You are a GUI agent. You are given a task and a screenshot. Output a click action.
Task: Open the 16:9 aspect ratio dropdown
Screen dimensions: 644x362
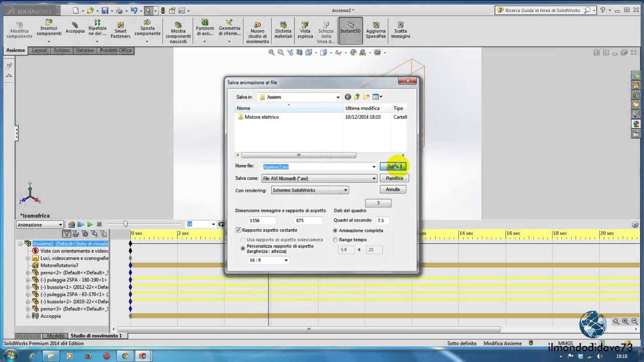[268, 260]
